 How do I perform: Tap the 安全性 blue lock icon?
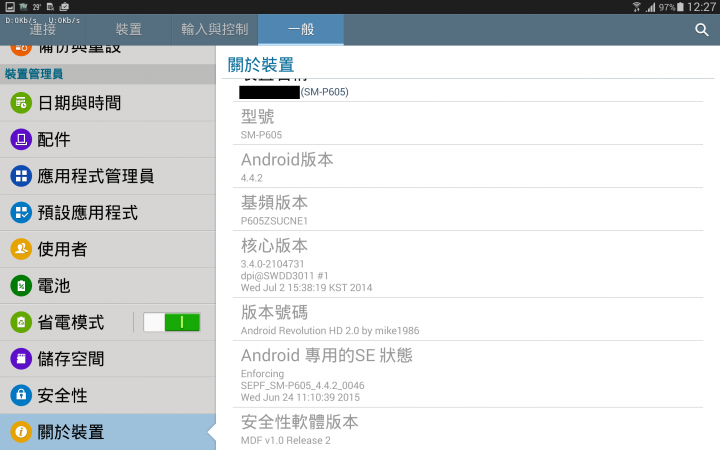coord(21,395)
